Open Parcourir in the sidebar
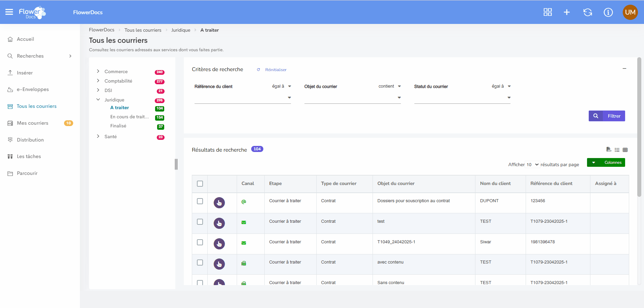 [x=27, y=173]
